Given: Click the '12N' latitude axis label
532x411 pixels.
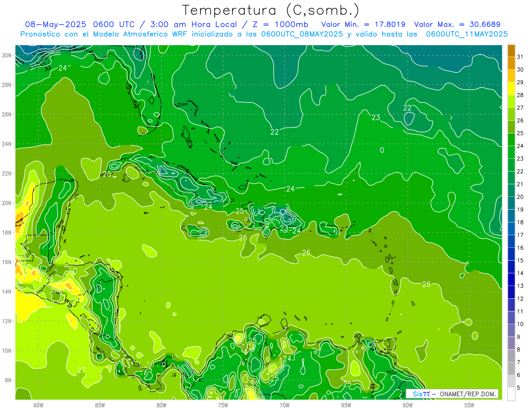Looking at the screenshot, I should pos(7,321).
